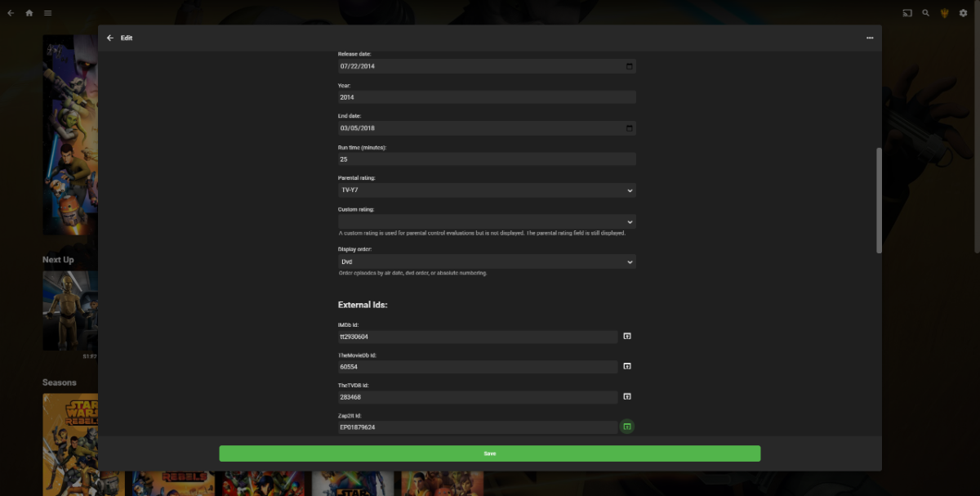
Task: Expand the Display order dropdown
Action: tap(487, 261)
